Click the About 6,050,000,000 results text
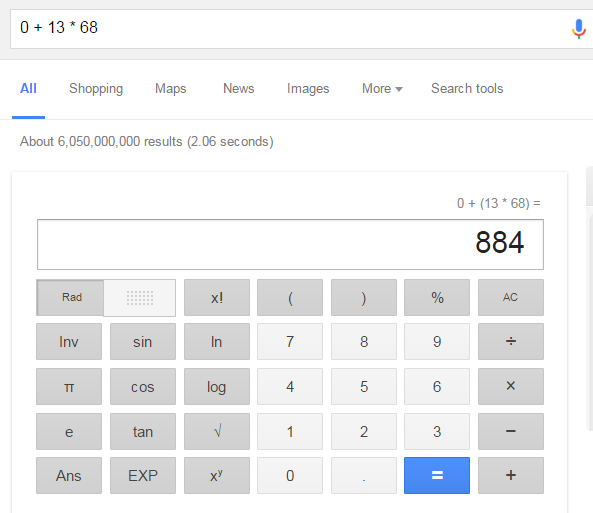 [x=147, y=141]
